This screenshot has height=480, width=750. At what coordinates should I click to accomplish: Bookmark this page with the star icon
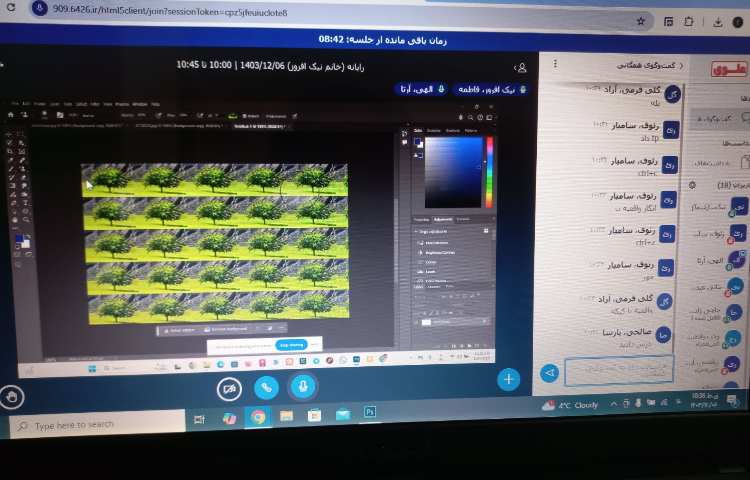(x=641, y=21)
